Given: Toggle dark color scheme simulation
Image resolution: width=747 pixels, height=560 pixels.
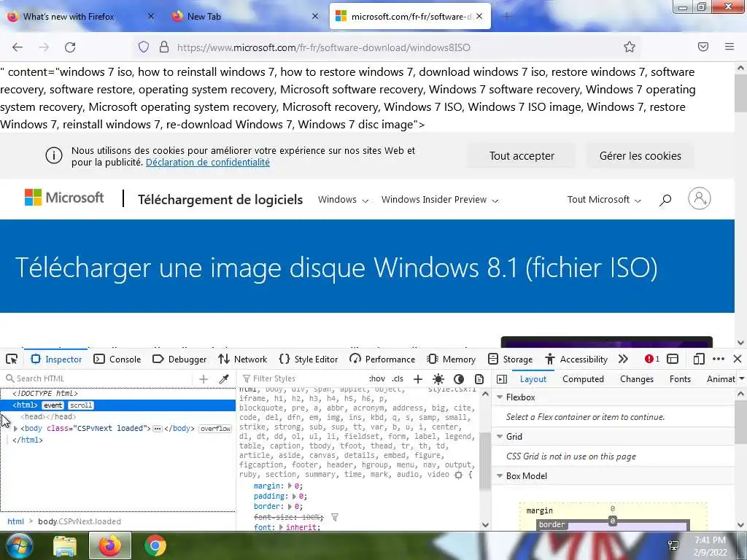Looking at the screenshot, I should [459, 378].
